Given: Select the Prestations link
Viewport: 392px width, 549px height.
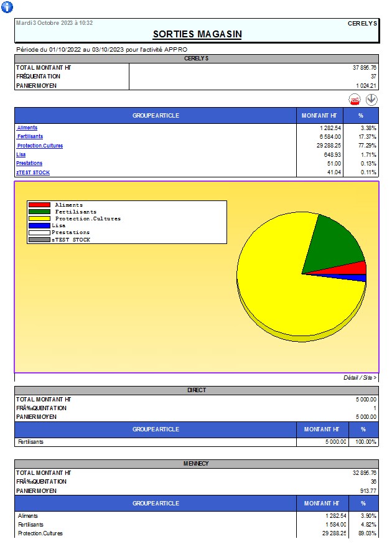Looking at the screenshot, I should pos(29,163).
